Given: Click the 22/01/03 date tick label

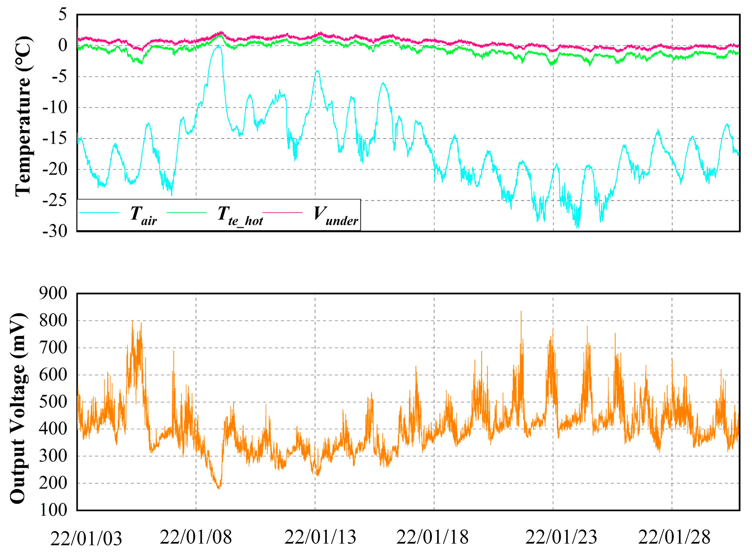Looking at the screenshot, I should (x=86, y=539).
